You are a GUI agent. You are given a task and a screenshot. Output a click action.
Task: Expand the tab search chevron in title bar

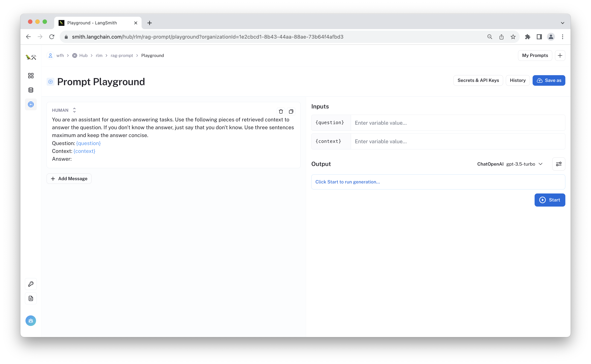[563, 23]
